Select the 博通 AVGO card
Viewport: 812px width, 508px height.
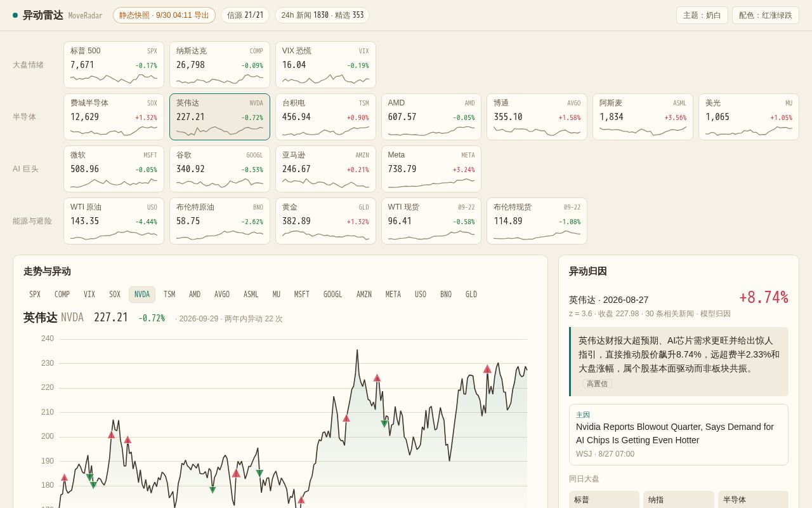pos(537,117)
